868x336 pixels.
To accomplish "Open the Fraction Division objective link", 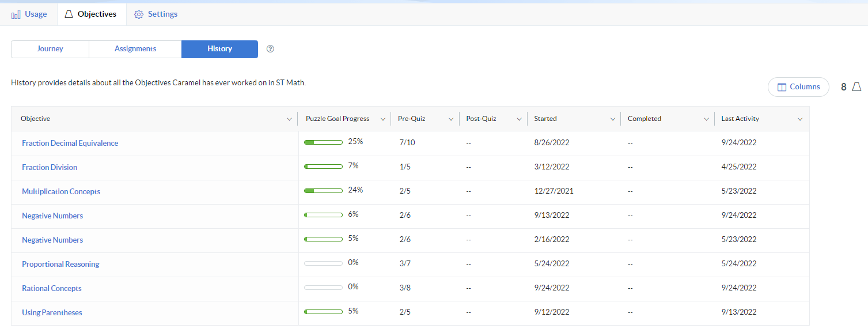I will tap(50, 168).
